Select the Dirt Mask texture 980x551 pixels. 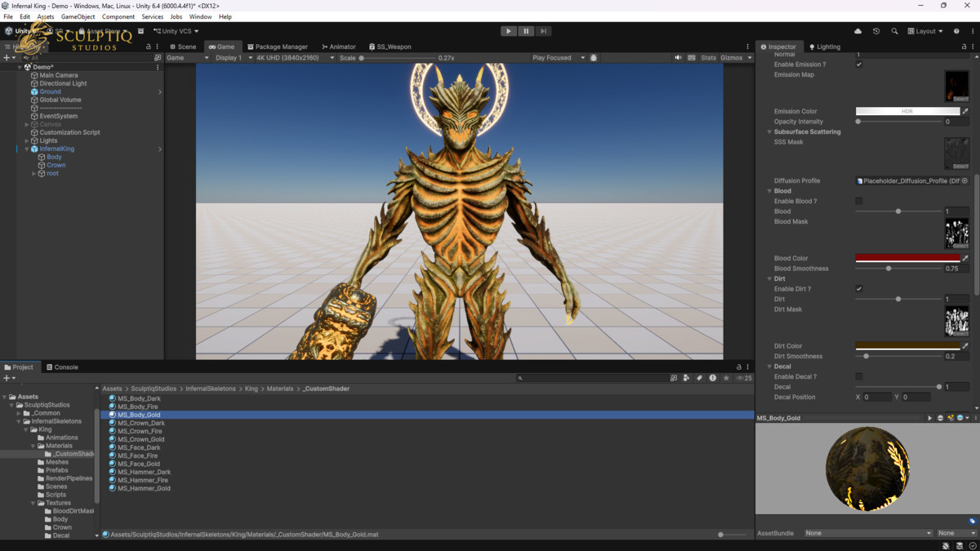click(956, 321)
